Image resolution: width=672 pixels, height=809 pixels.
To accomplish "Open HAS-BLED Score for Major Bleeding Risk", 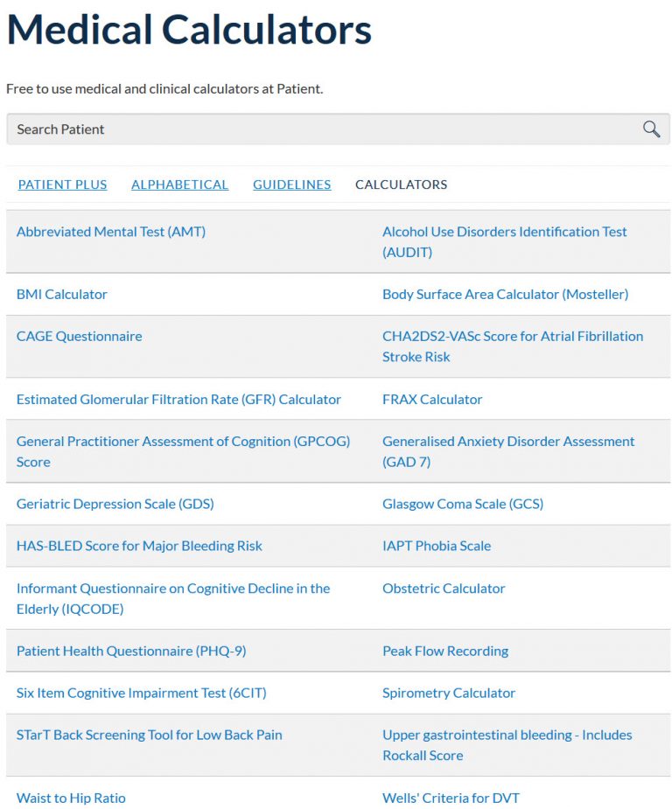I will click(x=139, y=546).
